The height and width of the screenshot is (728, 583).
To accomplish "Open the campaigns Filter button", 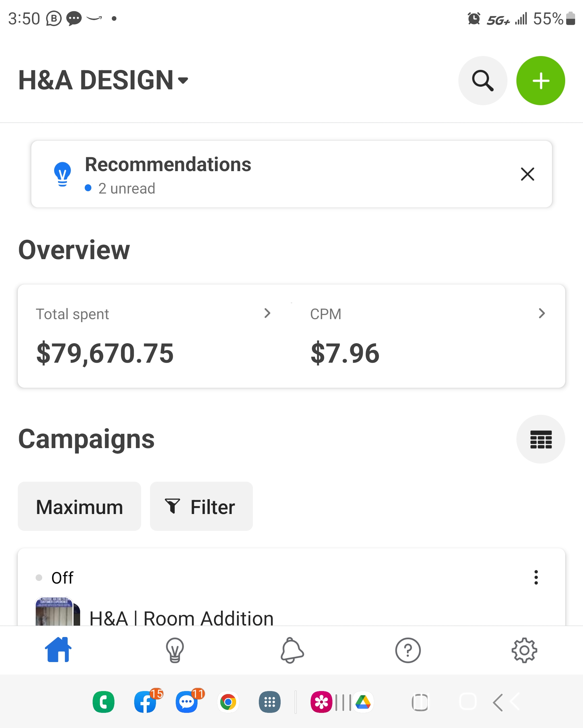I will (201, 506).
